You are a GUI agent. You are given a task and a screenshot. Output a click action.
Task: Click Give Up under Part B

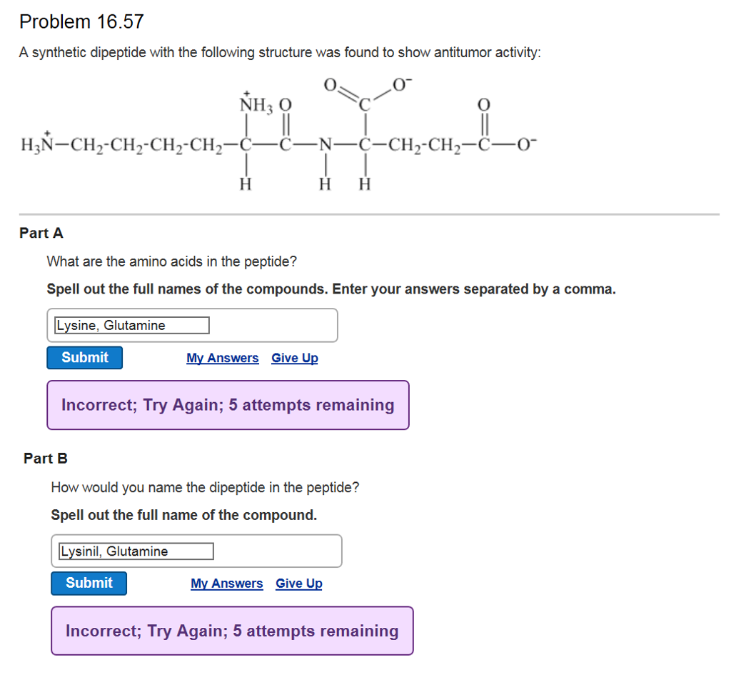[x=298, y=584]
